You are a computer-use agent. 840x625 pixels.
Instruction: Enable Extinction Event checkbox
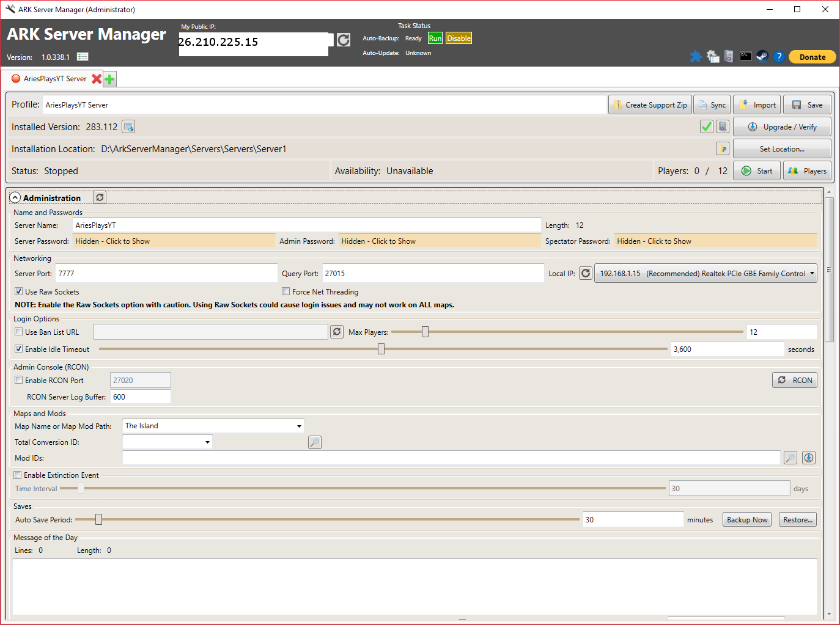(18, 475)
